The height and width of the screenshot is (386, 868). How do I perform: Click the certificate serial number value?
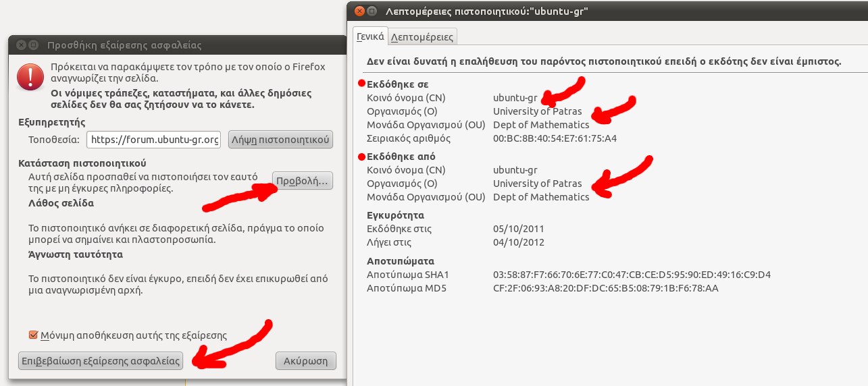555,138
